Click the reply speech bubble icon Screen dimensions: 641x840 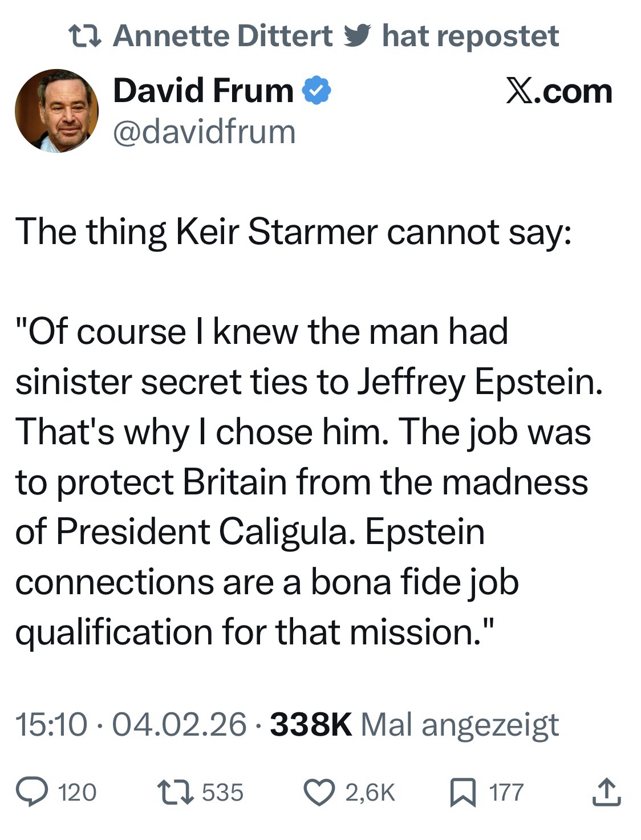coord(32,792)
